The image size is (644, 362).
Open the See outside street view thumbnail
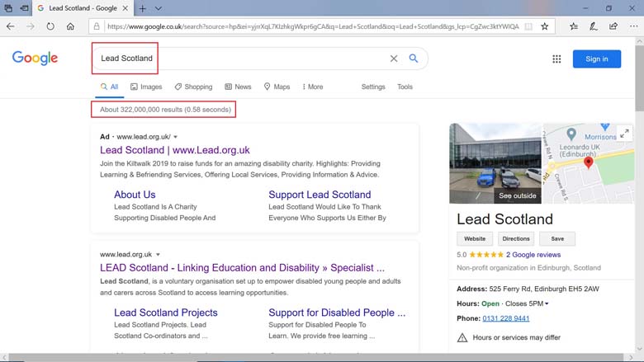tap(495, 163)
